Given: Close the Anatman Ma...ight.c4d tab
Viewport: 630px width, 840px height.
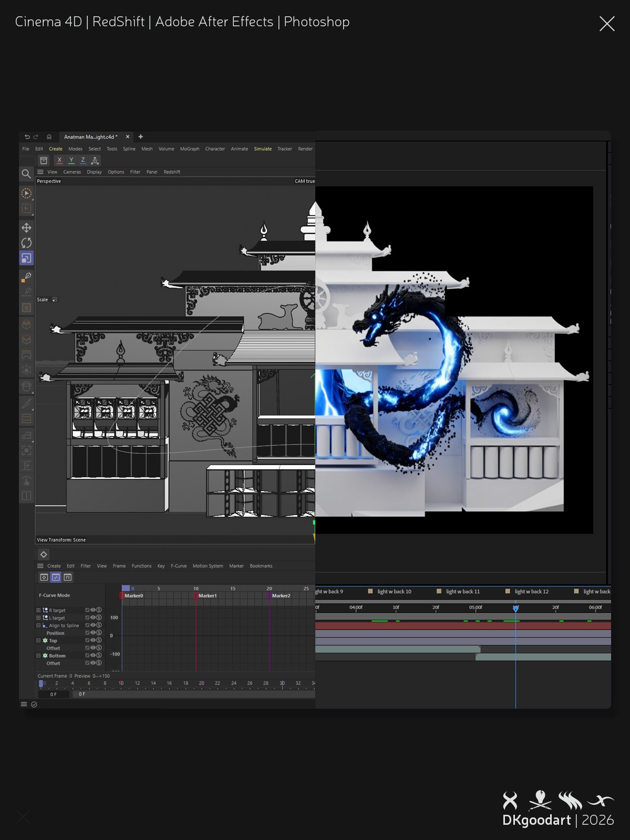Looking at the screenshot, I should point(128,137).
